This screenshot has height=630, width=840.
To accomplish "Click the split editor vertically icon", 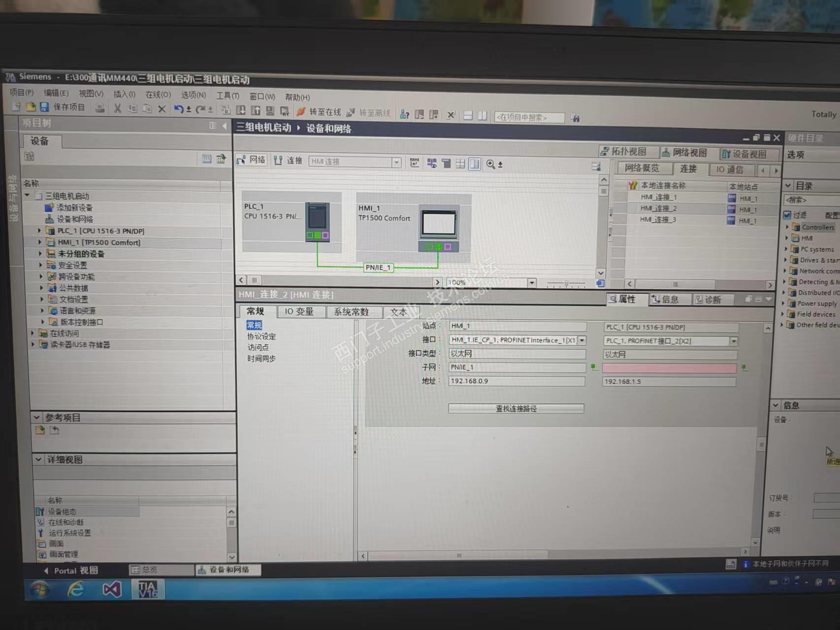I will pos(482,116).
